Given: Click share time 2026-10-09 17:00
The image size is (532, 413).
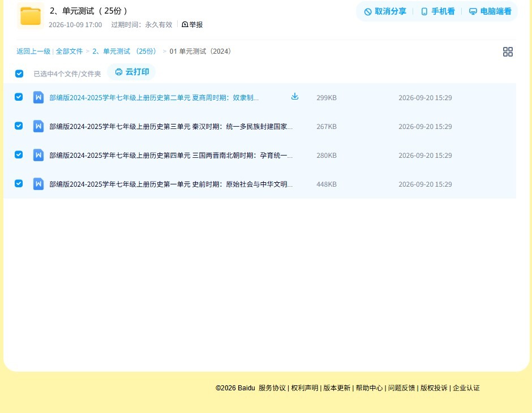Looking at the screenshot, I should pos(75,25).
